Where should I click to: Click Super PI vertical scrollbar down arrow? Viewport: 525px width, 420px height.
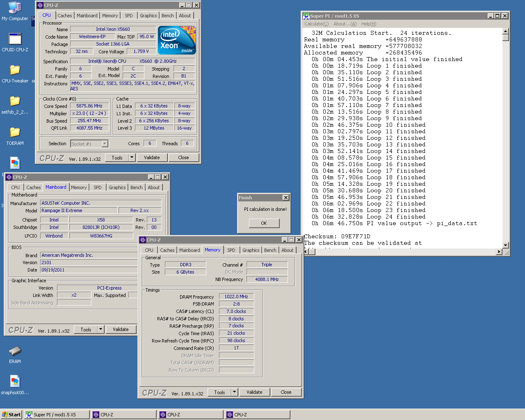[x=506, y=245]
